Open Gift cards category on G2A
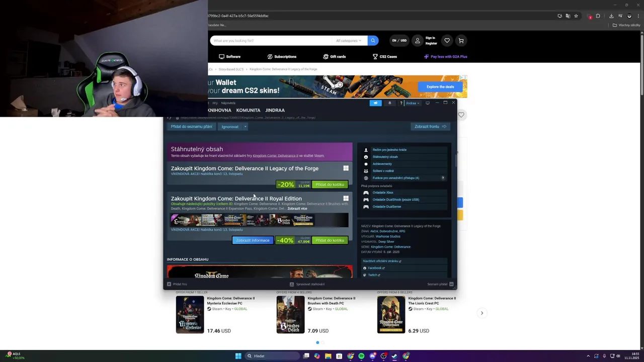Viewport: 644px width, 362px height. pos(335,57)
